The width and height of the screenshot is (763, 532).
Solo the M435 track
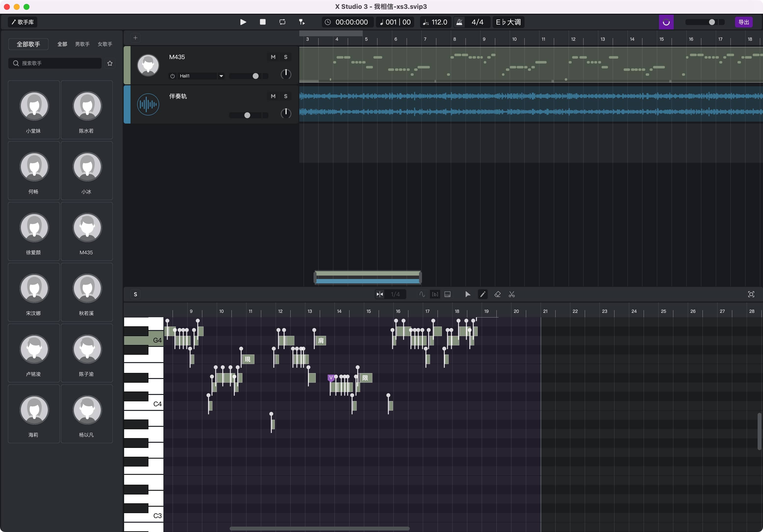click(x=286, y=57)
